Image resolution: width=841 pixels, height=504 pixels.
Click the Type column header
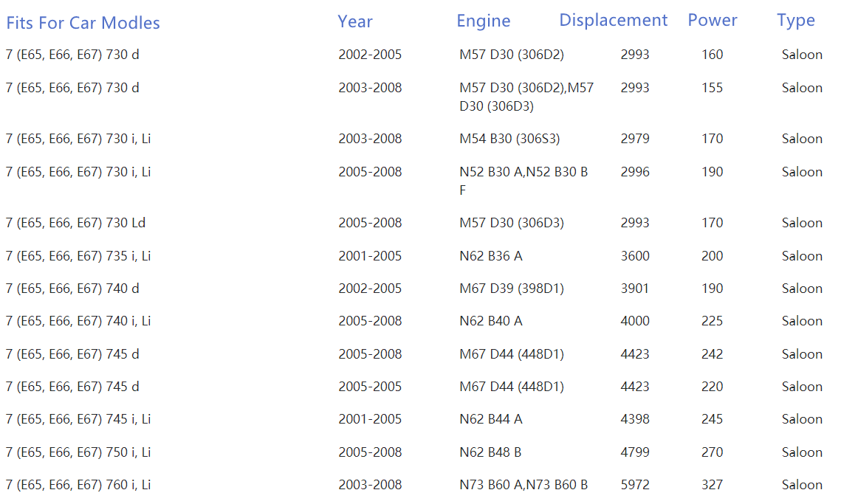click(796, 21)
